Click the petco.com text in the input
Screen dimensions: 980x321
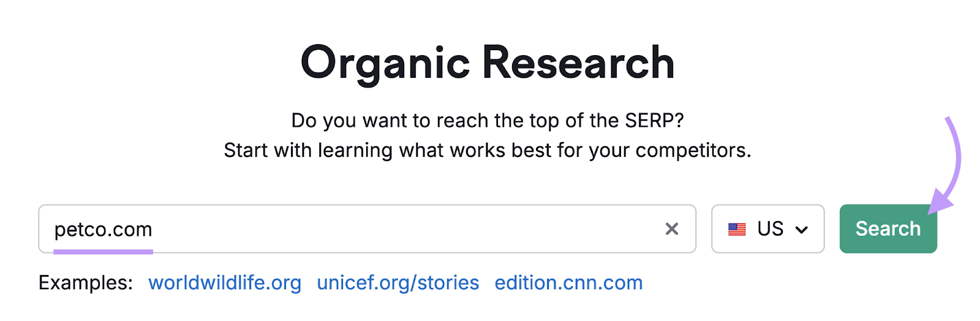tap(103, 230)
